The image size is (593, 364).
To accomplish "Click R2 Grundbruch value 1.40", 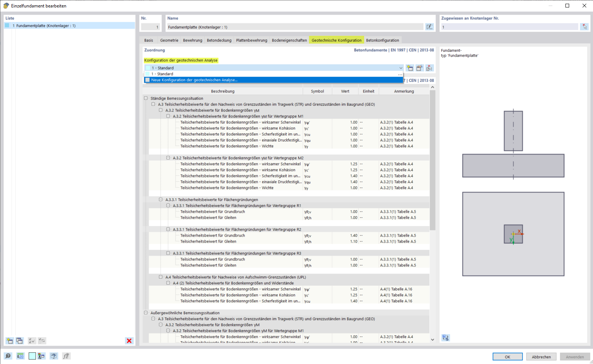I will [x=353, y=235].
